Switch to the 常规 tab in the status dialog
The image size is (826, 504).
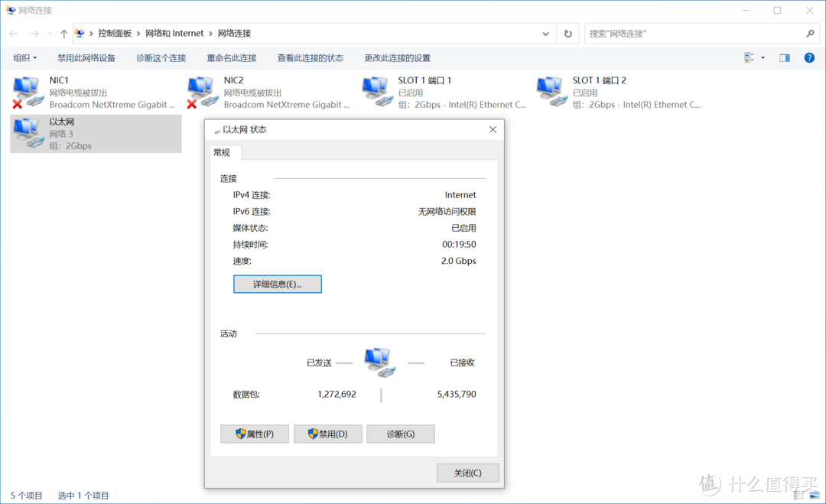click(223, 152)
